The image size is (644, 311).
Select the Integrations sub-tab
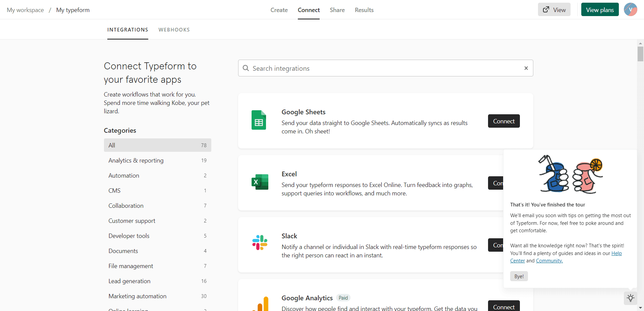click(x=128, y=30)
